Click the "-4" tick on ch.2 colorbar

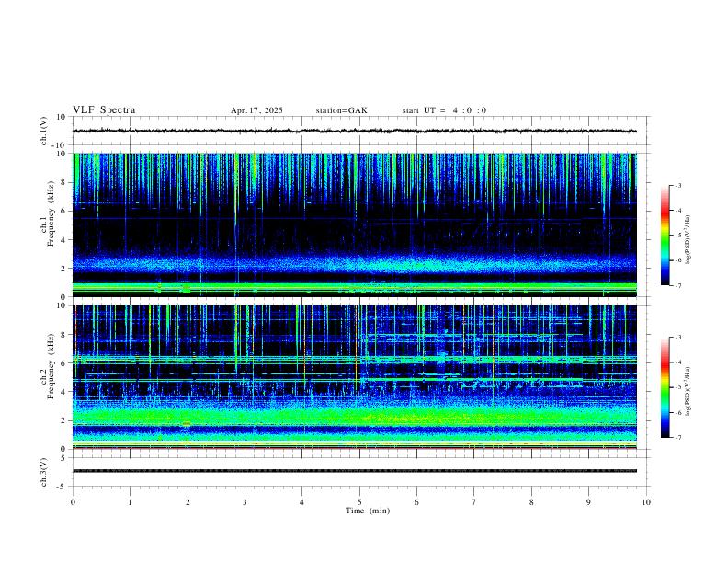pyautogui.click(x=678, y=362)
